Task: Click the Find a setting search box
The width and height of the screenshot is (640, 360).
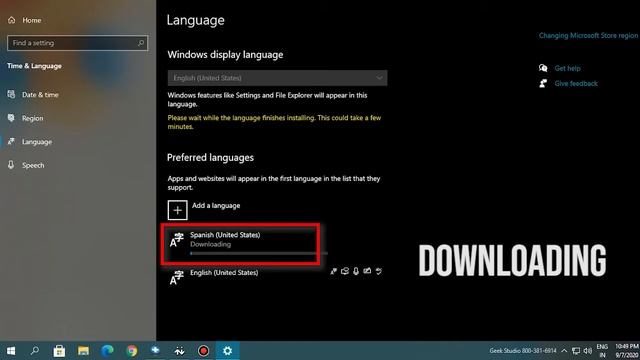Action: click(78, 43)
